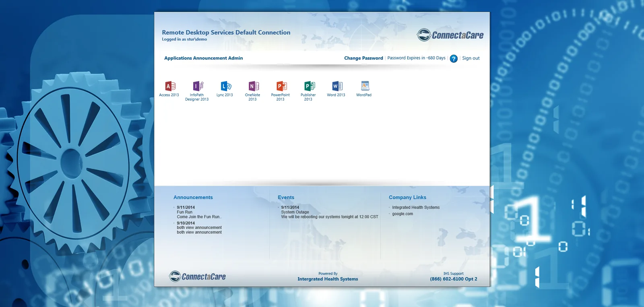Sign out of the portal
Image resolution: width=644 pixels, height=307 pixels.
click(471, 58)
